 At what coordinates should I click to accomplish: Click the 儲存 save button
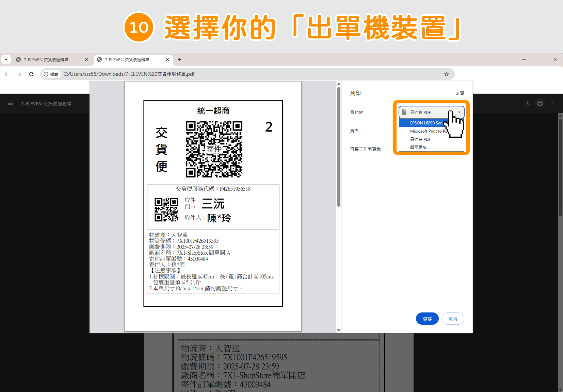point(427,319)
